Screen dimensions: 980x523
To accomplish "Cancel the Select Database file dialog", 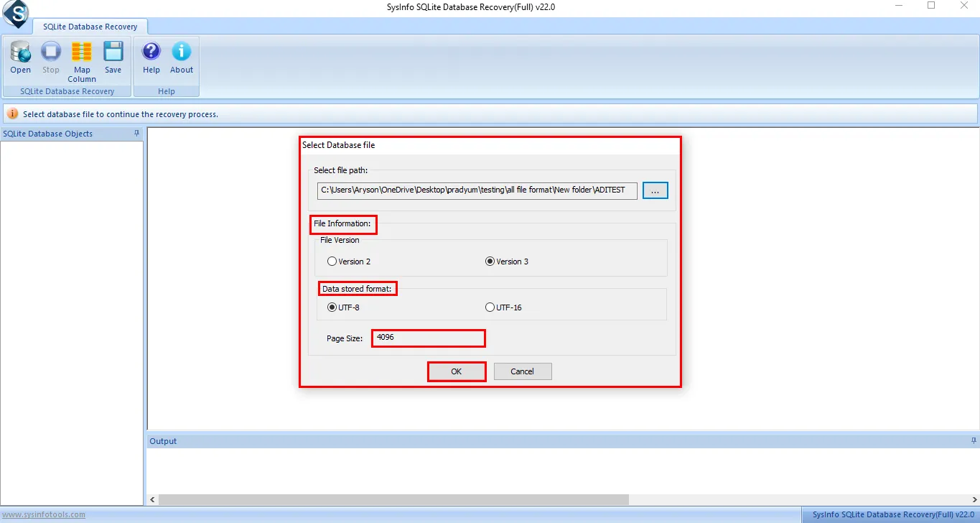I will click(x=522, y=371).
